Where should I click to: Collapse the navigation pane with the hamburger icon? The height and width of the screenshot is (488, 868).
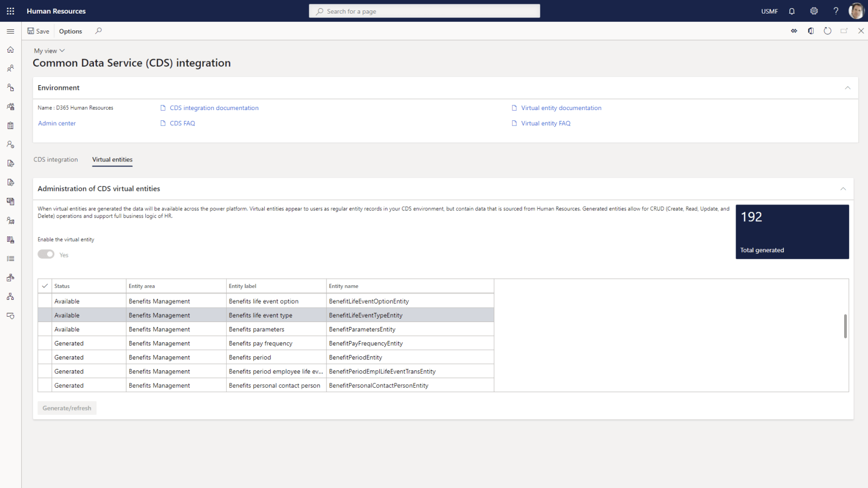click(x=10, y=31)
